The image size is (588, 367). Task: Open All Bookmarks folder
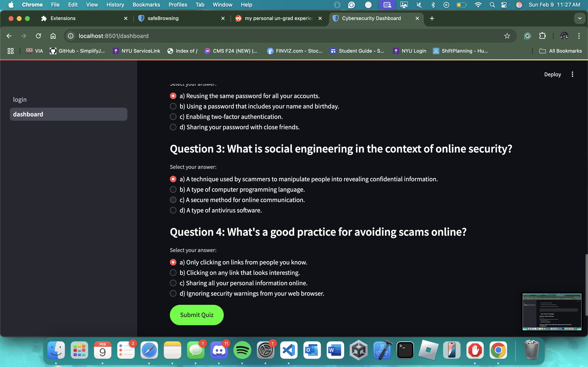[561, 51]
